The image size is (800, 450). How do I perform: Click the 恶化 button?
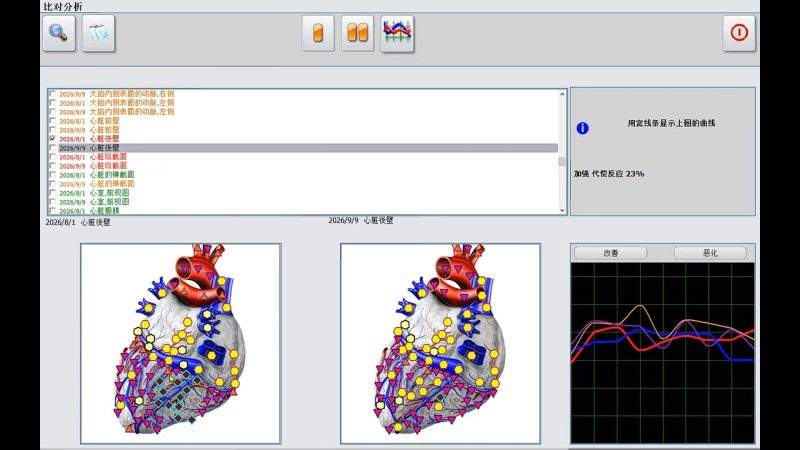click(x=710, y=253)
